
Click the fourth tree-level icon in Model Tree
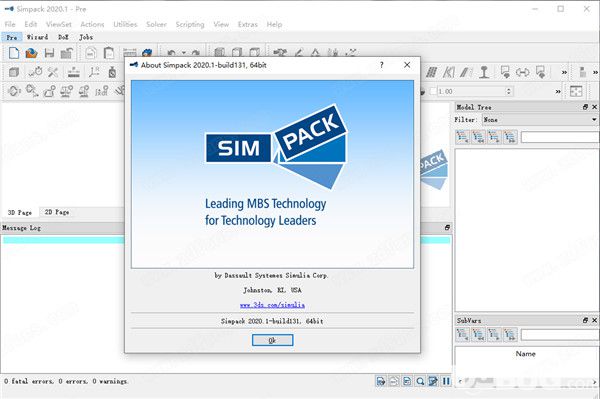click(x=510, y=137)
